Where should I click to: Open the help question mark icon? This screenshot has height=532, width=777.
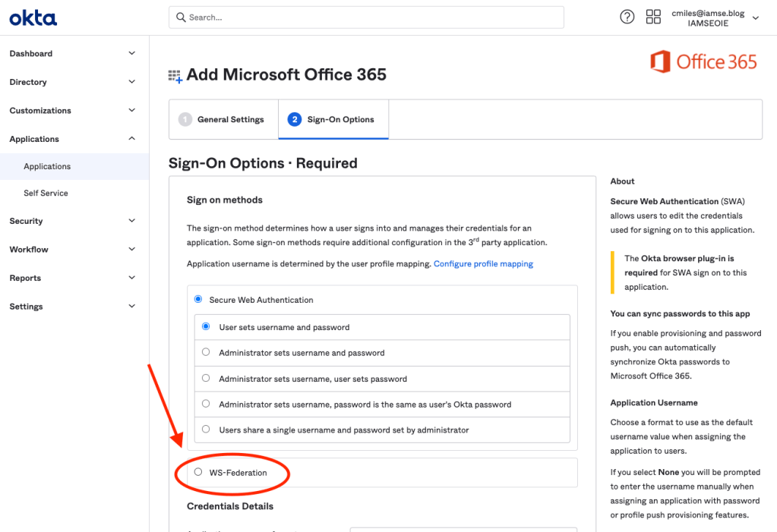click(x=627, y=17)
